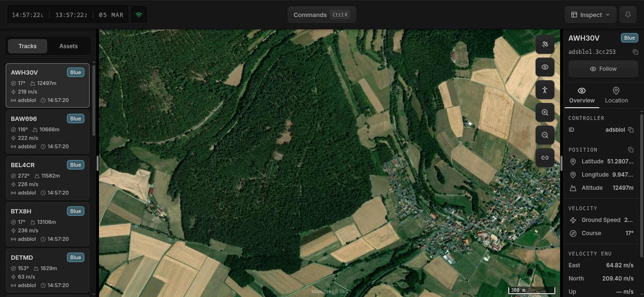Open the Inspect dropdown menu
The width and height of the screenshot is (644, 297).
tap(590, 15)
